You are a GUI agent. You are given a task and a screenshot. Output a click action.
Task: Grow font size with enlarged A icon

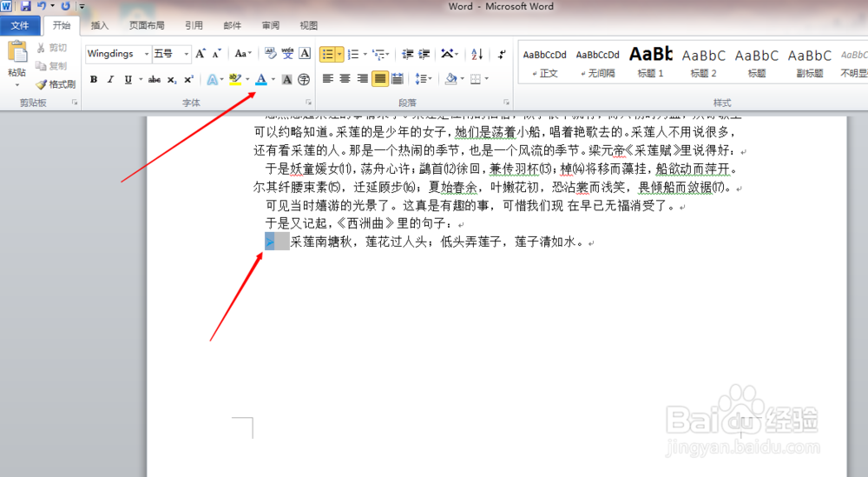pyautogui.click(x=201, y=54)
